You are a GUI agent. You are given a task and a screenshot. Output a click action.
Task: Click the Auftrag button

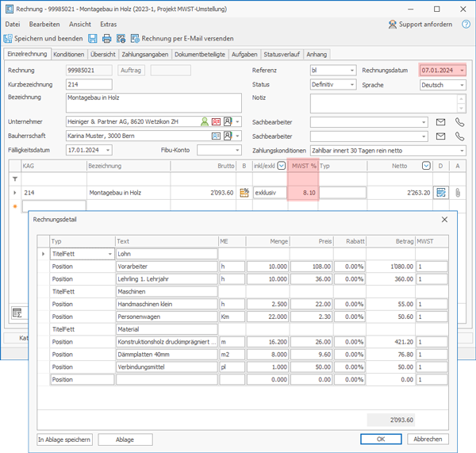tap(131, 71)
